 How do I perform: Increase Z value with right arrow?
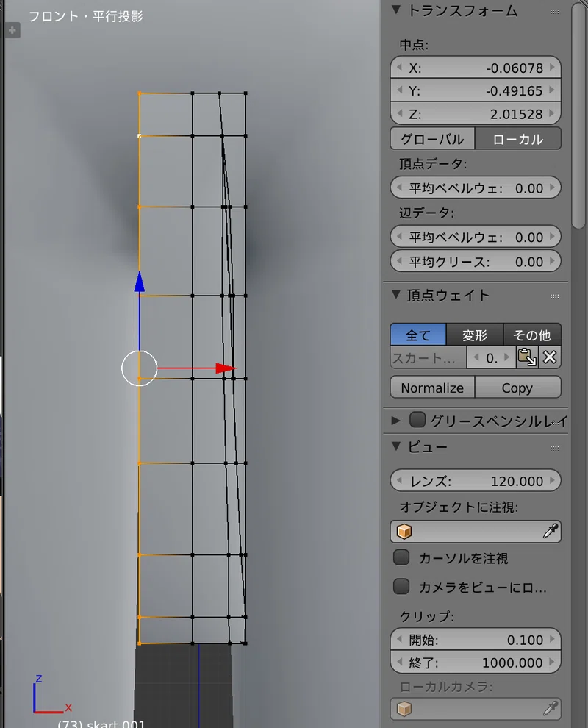pos(552,114)
